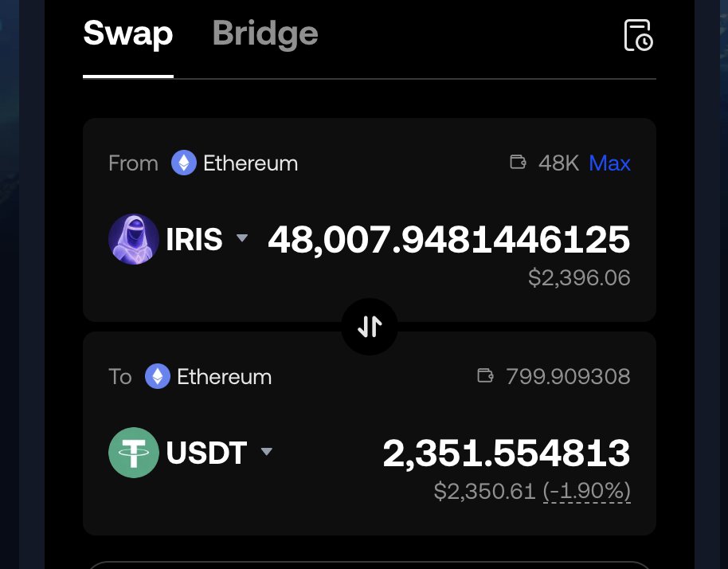Click the 799.909308 USDT balance text
The width and height of the screenshot is (728, 569).
568,376
